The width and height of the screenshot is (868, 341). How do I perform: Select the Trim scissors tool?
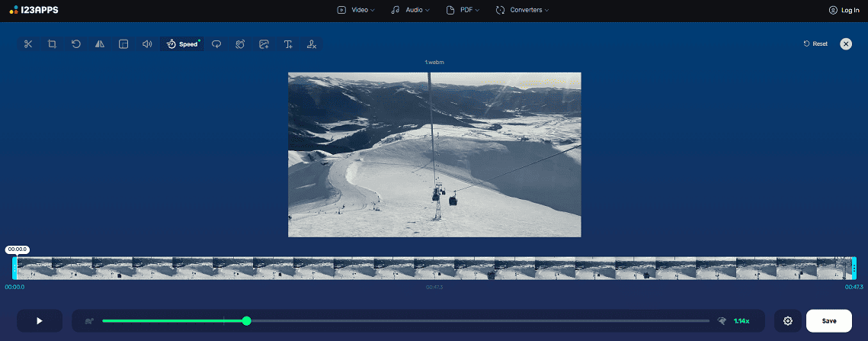pos(28,44)
